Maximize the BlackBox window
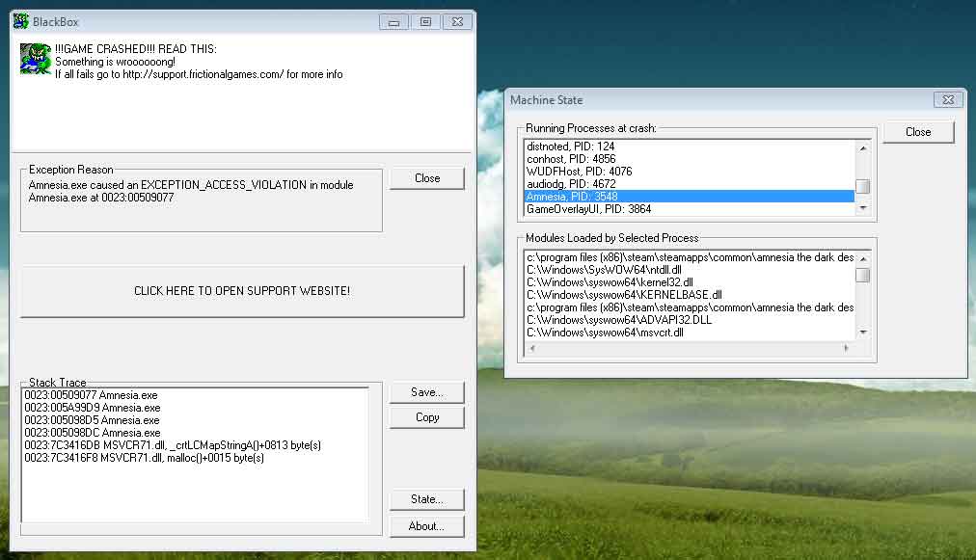Viewport: 976px width, 560px height. click(x=424, y=21)
